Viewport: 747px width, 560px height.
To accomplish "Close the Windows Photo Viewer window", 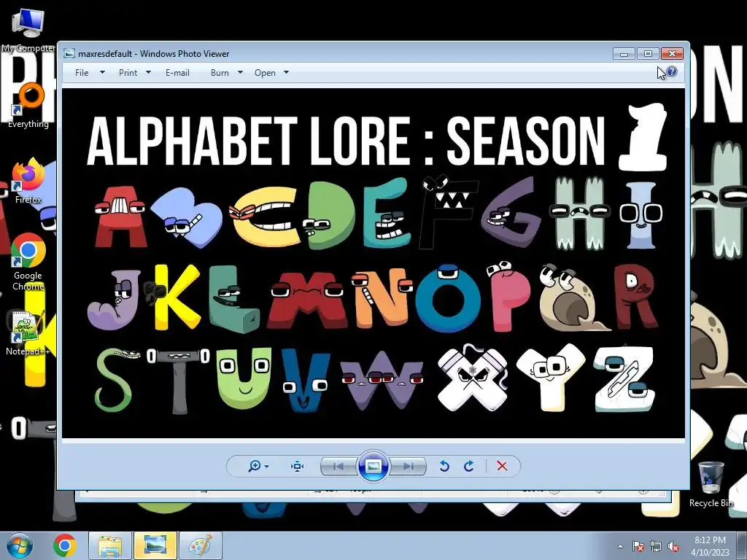I will (672, 53).
